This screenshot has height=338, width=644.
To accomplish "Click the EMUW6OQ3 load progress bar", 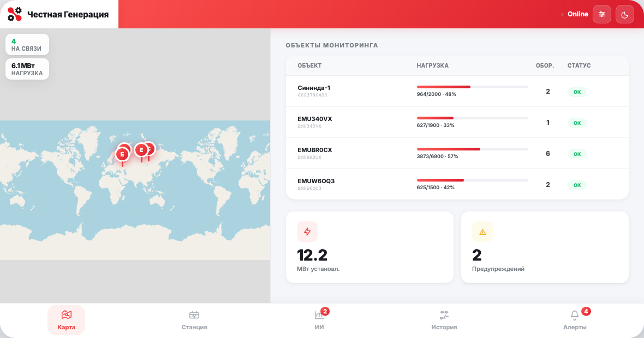I will coord(472,180).
